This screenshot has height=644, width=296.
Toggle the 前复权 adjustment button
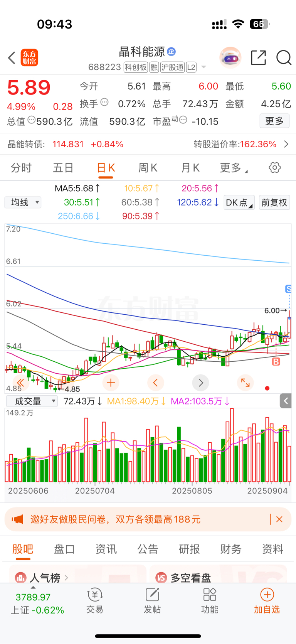(x=274, y=202)
